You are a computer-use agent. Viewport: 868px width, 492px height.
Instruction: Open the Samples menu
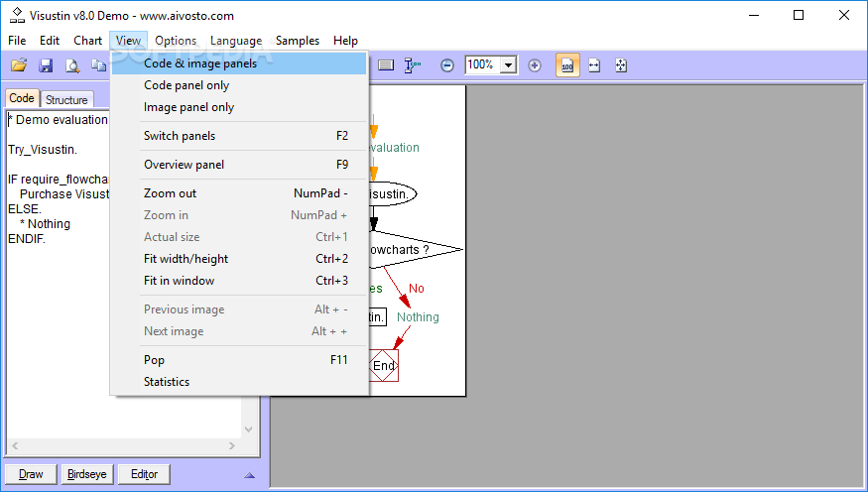(x=298, y=41)
